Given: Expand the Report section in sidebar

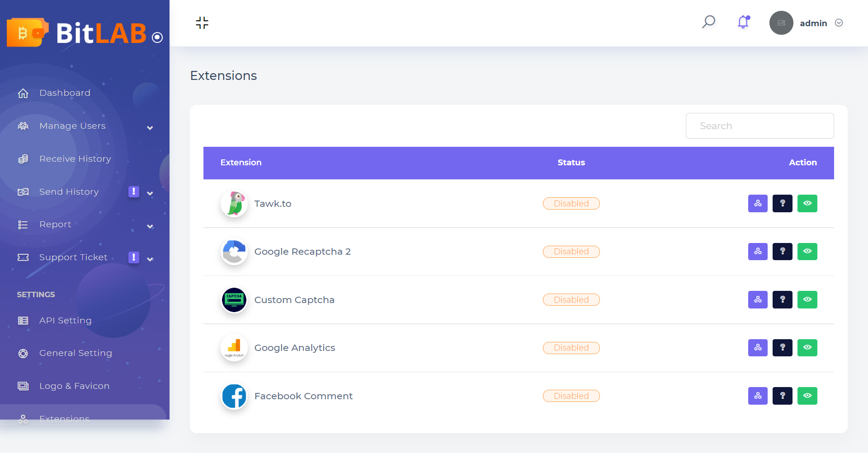Looking at the screenshot, I should point(150,226).
